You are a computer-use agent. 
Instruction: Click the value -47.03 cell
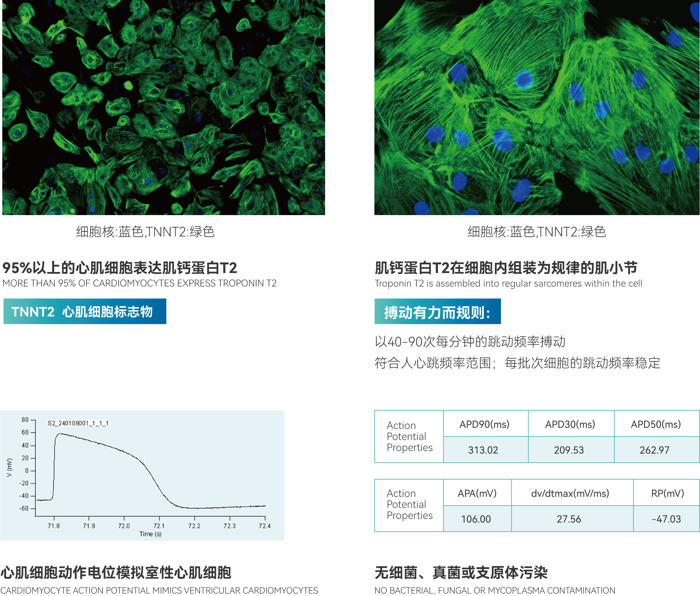click(x=666, y=519)
